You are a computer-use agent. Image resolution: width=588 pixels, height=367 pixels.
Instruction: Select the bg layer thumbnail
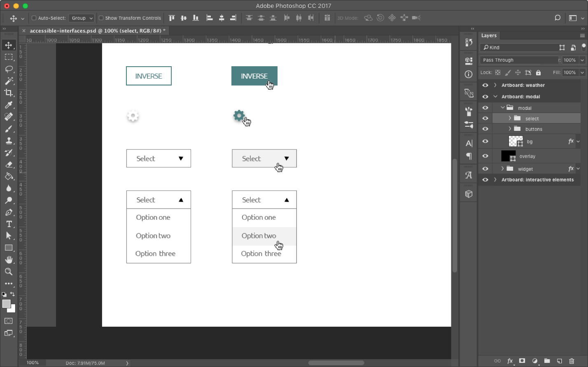click(x=516, y=142)
